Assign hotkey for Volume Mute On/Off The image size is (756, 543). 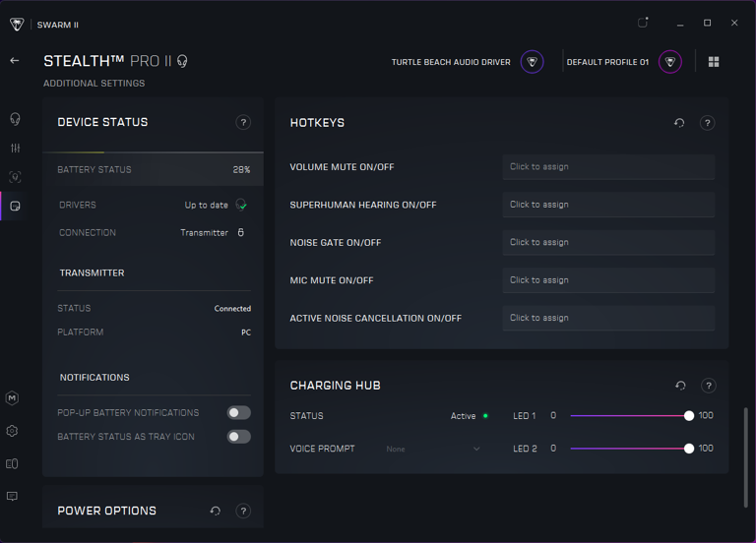point(608,166)
